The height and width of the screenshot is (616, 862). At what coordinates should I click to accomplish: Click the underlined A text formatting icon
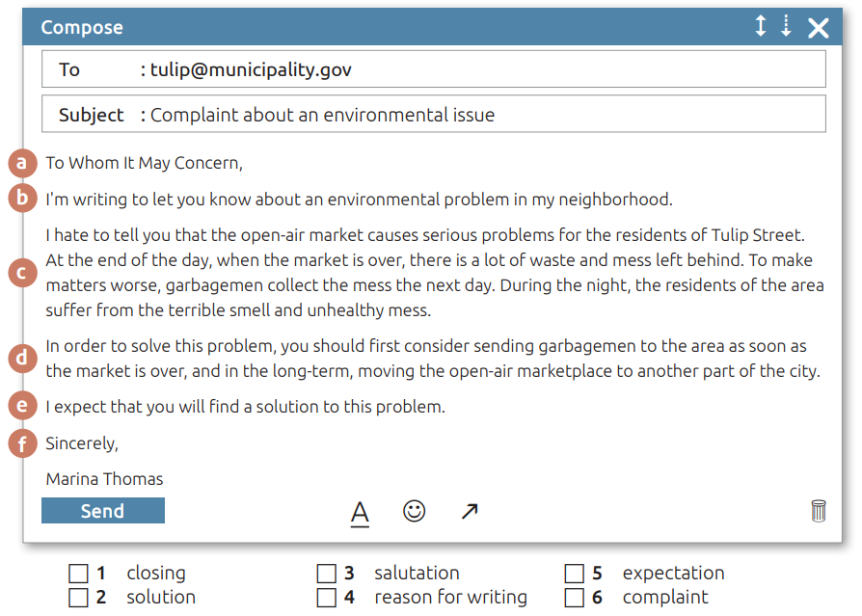pyautogui.click(x=360, y=512)
